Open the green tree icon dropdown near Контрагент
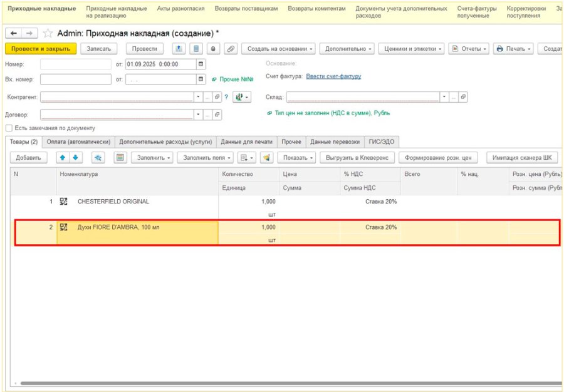The width and height of the screenshot is (564, 392). [x=242, y=97]
